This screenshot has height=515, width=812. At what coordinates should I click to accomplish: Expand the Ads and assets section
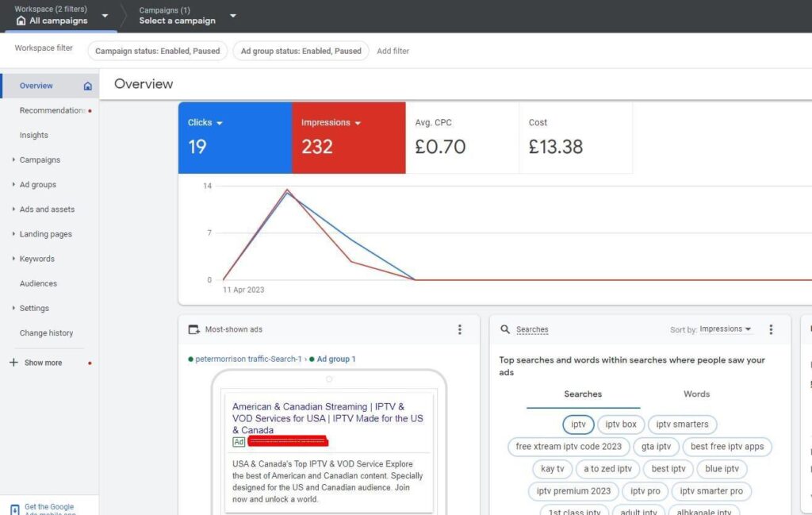click(x=13, y=209)
